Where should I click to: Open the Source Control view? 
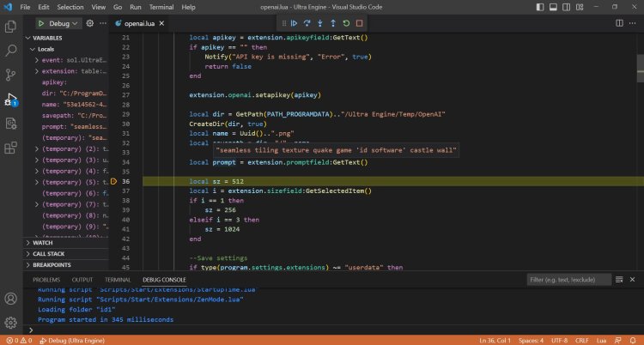(x=11, y=76)
